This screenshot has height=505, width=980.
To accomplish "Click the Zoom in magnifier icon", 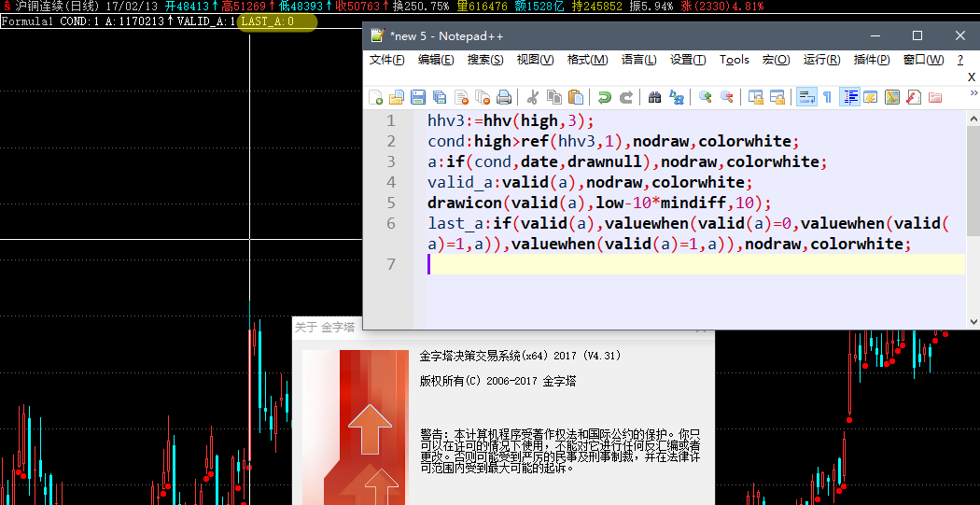I will [x=705, y=97].
